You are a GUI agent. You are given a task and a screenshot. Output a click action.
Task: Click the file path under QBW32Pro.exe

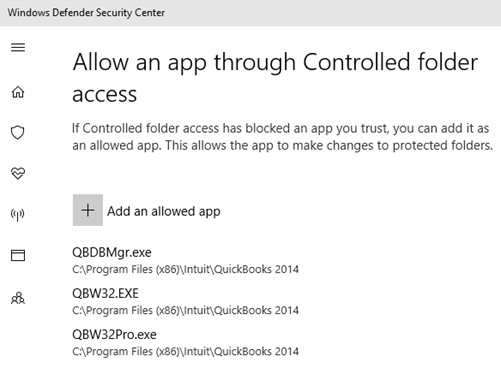pyautogui.click(x=185, y=351)
